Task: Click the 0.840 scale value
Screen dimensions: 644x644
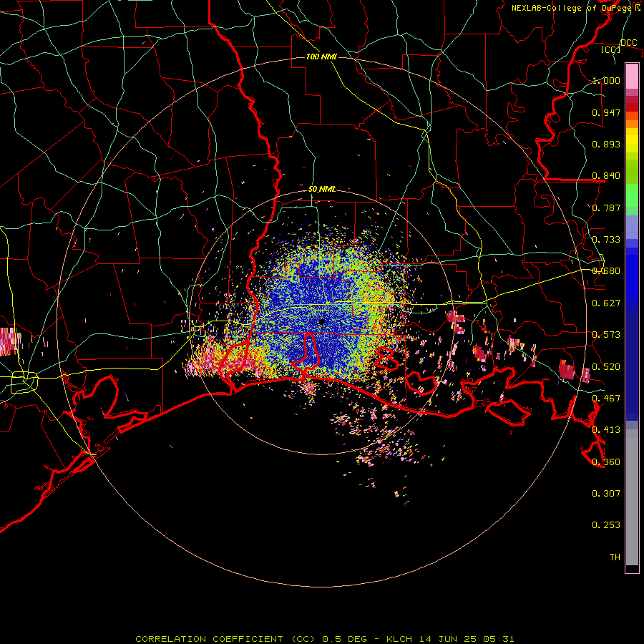Action: (x=606, y=176)
